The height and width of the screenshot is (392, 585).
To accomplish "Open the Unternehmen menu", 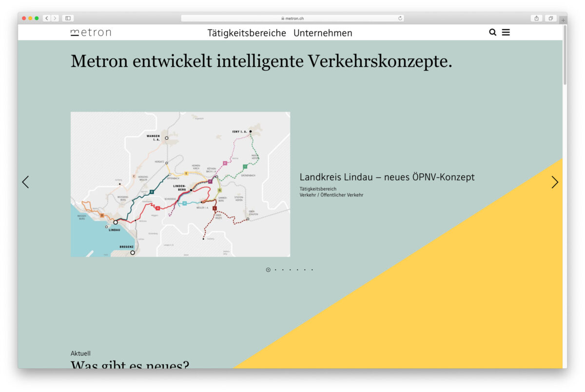I will [323, 33].
